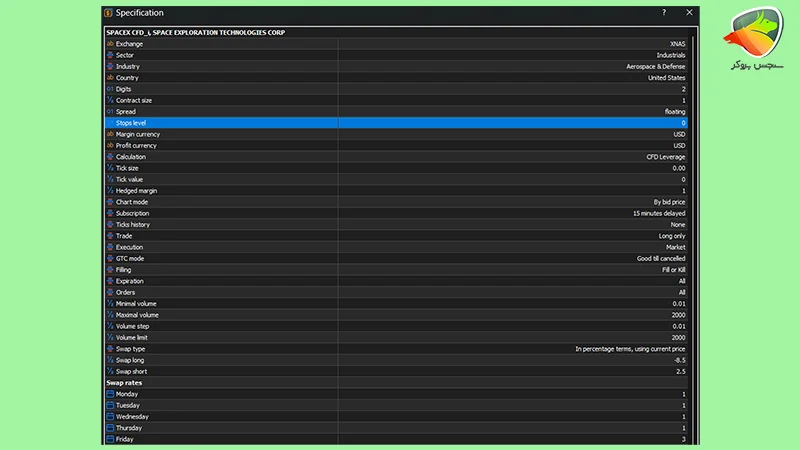The height and width of the screenshot is (450, 800).
Task: Select the Volume limit row label
Action: tap(131, 337)
